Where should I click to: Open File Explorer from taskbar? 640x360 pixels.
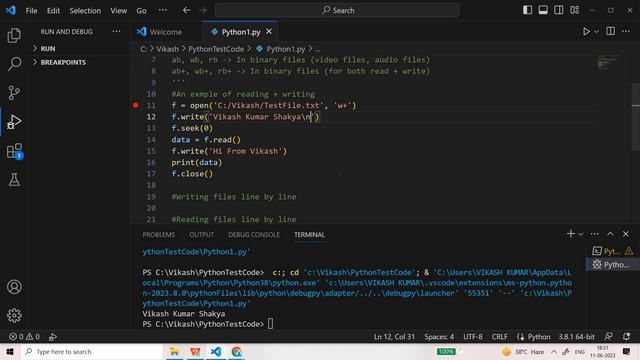coord(175,351)
